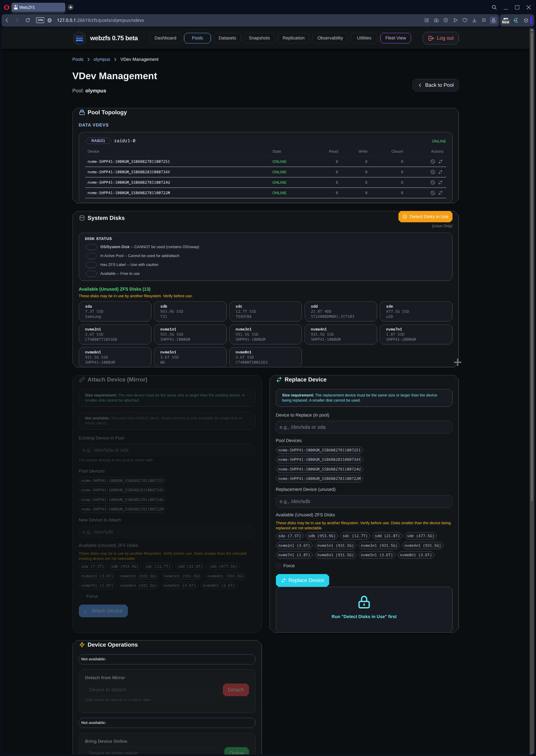Open the ad blocker shield icon
The height and width of the screenshot is (756, 536).
[x=445, y=20]
